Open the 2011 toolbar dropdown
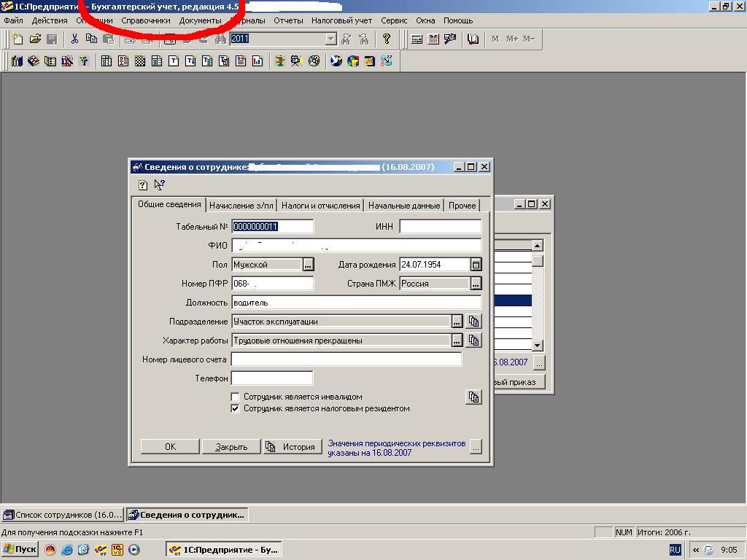The height and width of the screenshot is (560, 747). [330, 39]
